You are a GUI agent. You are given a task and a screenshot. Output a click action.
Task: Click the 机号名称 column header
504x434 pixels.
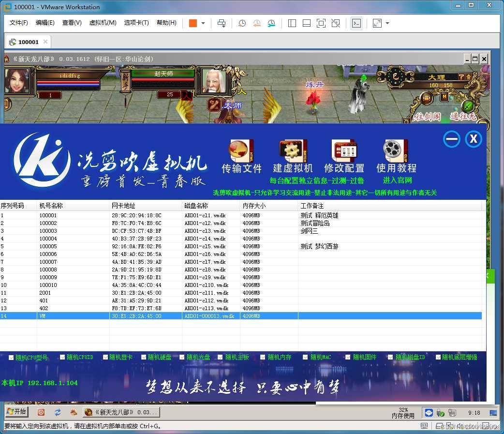pos(74,206)
